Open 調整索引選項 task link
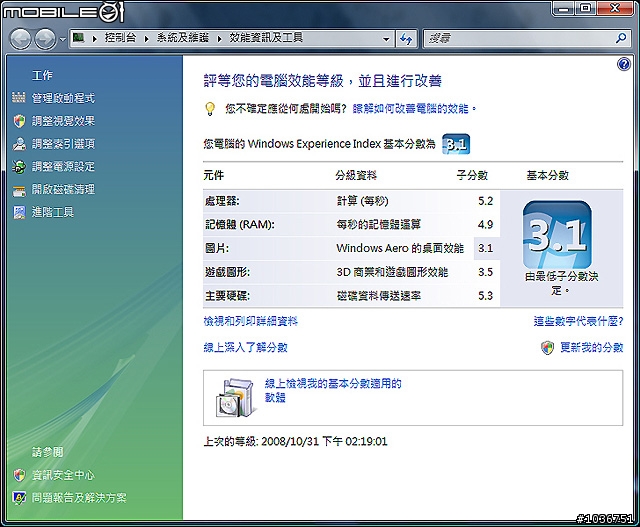640x527 pixels. pos(63,144)
